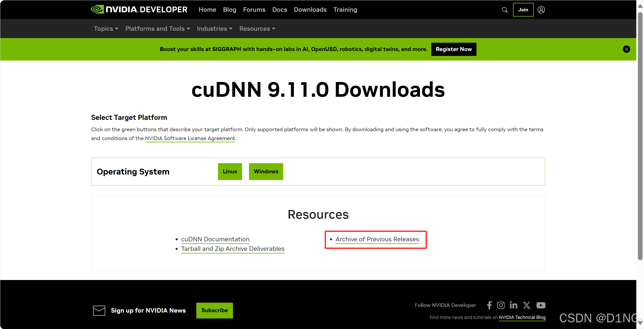
Task: Click the NVIDIA Developer logo
Action: click(139, 10)
